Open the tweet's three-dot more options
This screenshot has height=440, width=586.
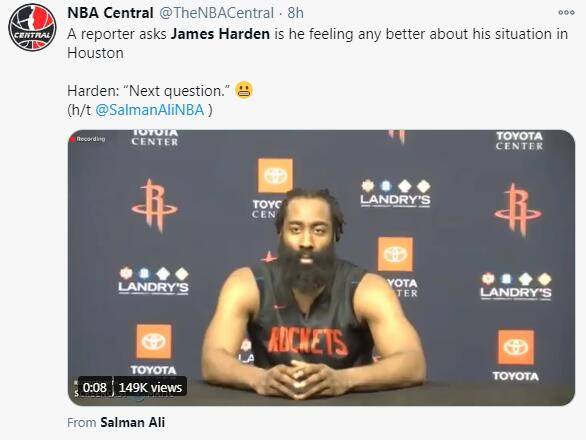pos(566,13)
